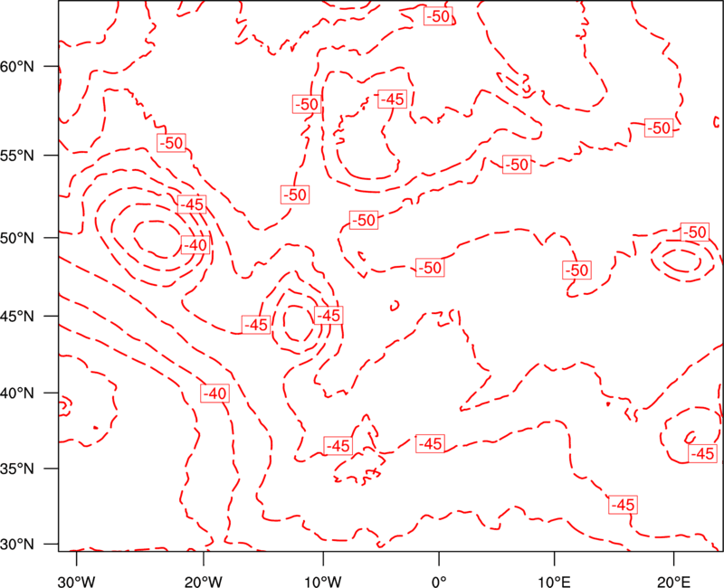This screenshot has width=724, height=588.
Task: Select the 10°E longitude axis label
Action: [555, 582]
